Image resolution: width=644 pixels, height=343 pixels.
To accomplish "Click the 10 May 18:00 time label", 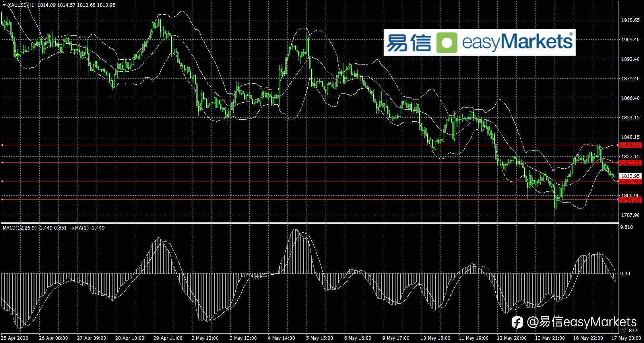I will [x=435, y=338].
